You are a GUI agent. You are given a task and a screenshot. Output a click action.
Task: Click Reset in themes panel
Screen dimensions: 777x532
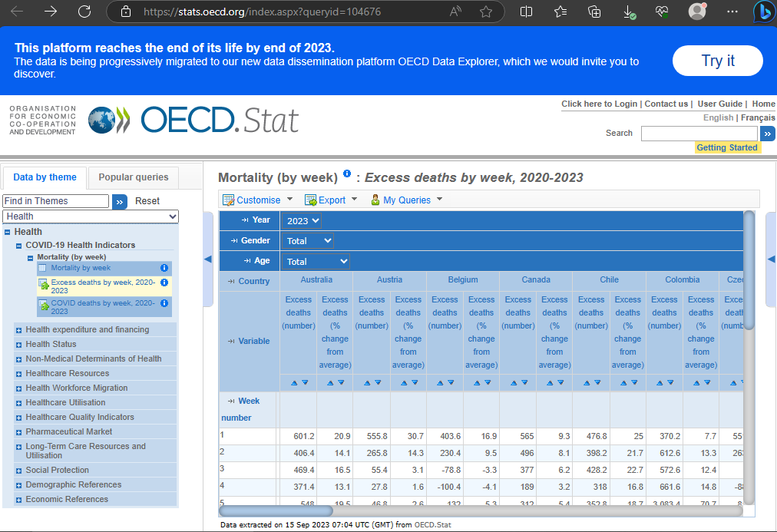[x=147, y=201]
